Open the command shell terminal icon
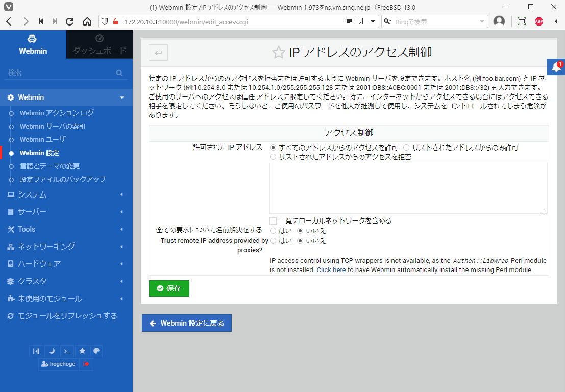 67,351
